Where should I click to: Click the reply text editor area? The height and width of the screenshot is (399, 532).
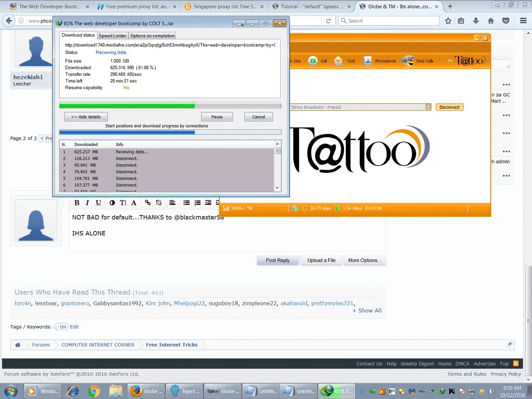[227, 231]
